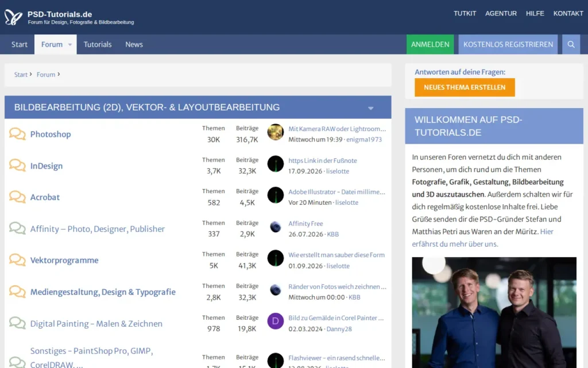Screen dimensions: 588x368
Task: Open 'Flashviewer - ein rasend schnelle...' thread
Action: coord(336,358)
